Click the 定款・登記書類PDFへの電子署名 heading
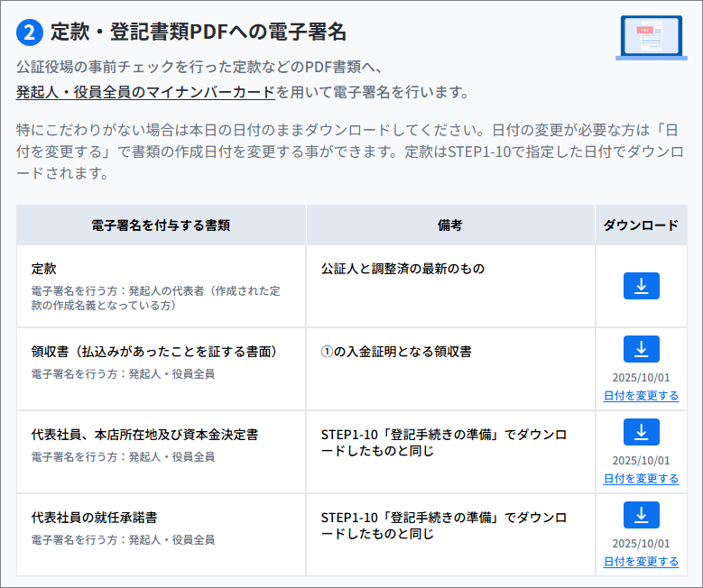 tap(198, 32)
